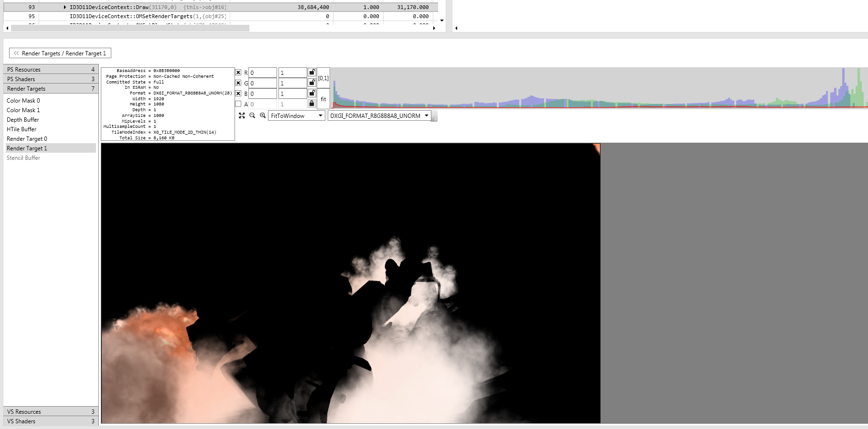Click the R channel minimum value field
The height and width of the screenshot is (429, 868).
pos(263,73)
